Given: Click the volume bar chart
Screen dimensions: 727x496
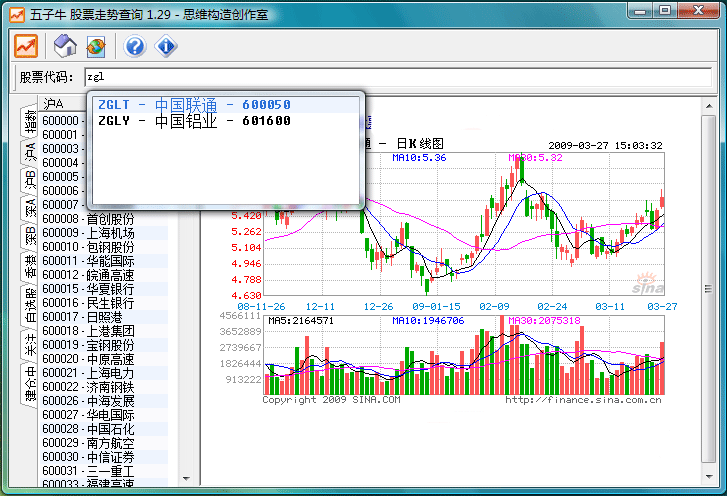Looking at the screenshot, I should 464,355.
